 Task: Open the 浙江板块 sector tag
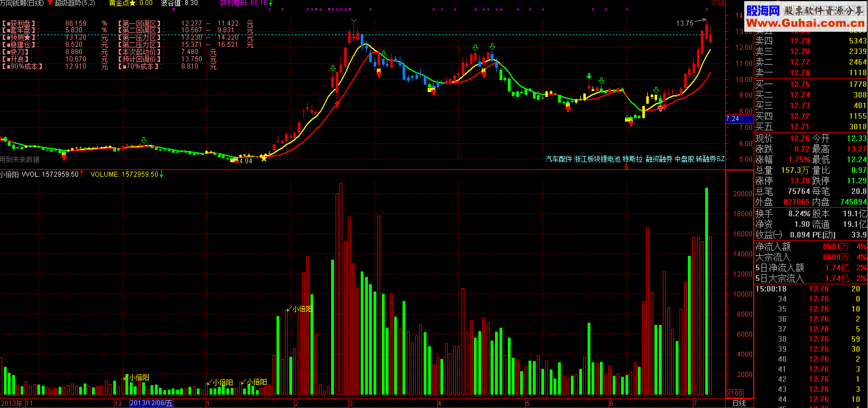(x=588, y=159)
